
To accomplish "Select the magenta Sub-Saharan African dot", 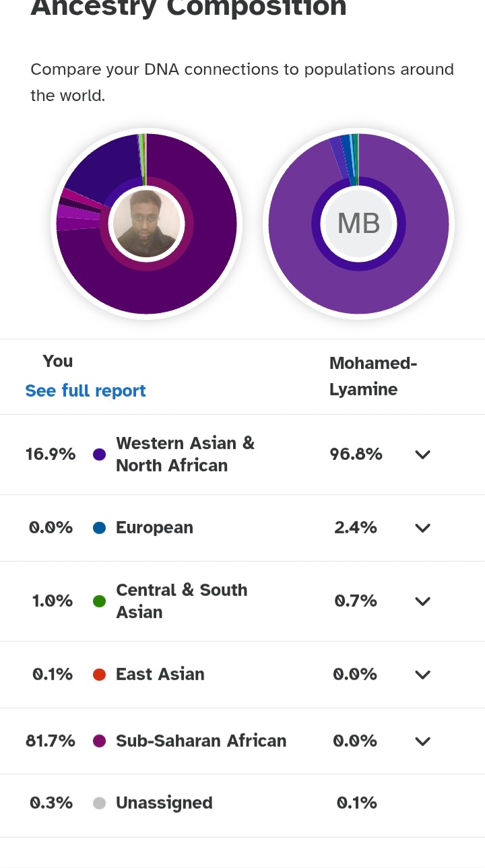I will 100,741.
